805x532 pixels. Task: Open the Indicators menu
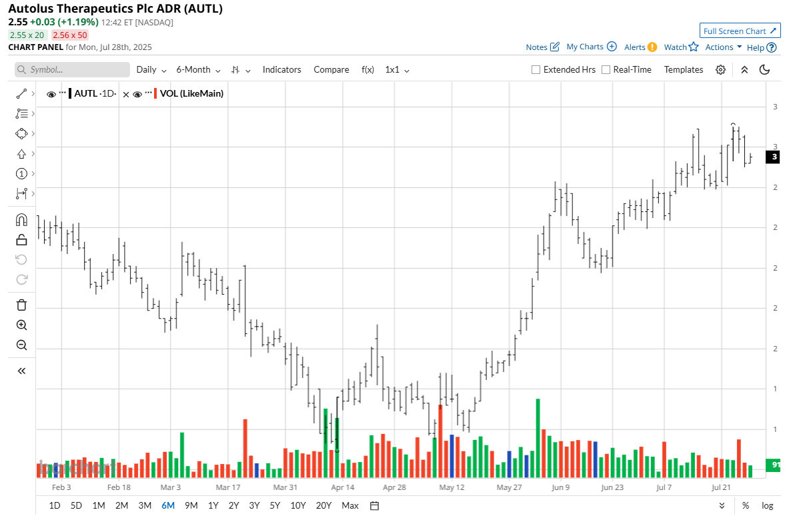tap(281, 70)
